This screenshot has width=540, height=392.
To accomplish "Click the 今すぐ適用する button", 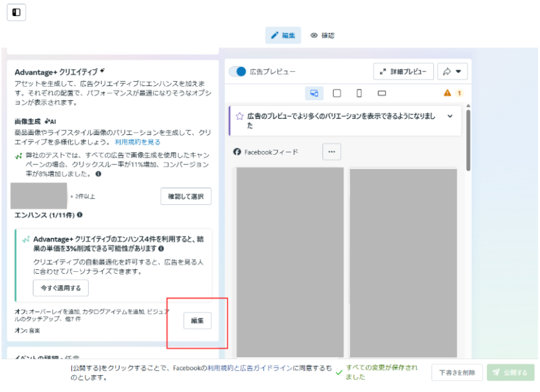I will (60, 288).
